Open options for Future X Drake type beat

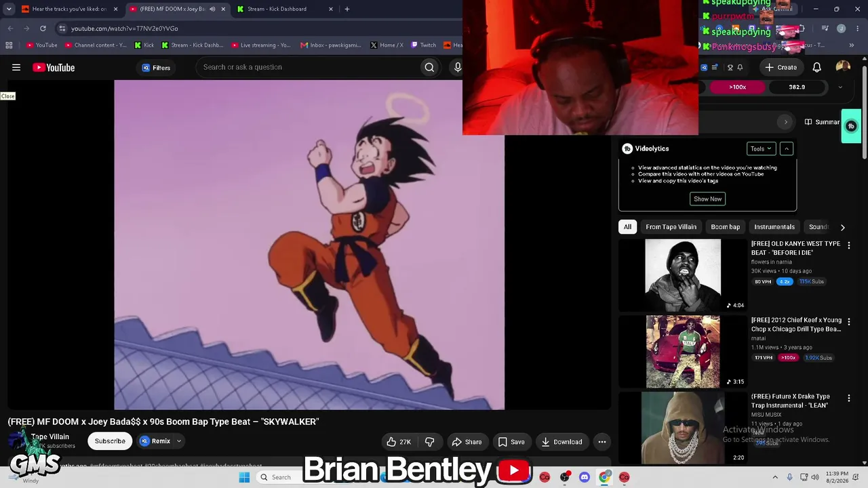pyautogui.click(x=848, y=399)
